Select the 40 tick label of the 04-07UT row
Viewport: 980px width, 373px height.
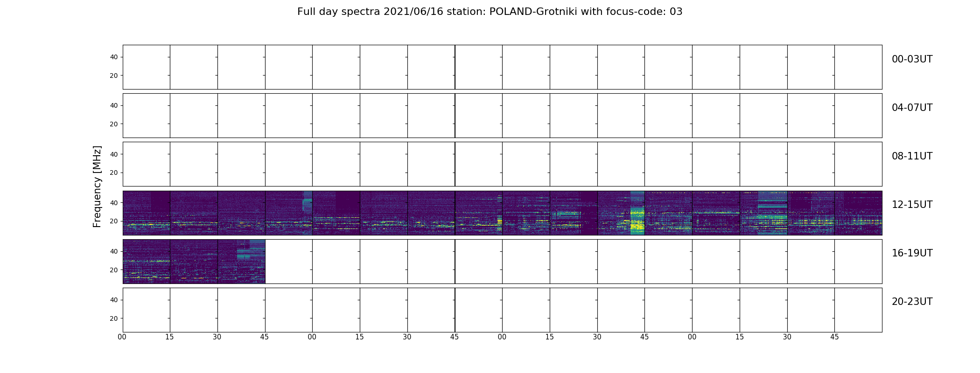[x=114, y=105]
